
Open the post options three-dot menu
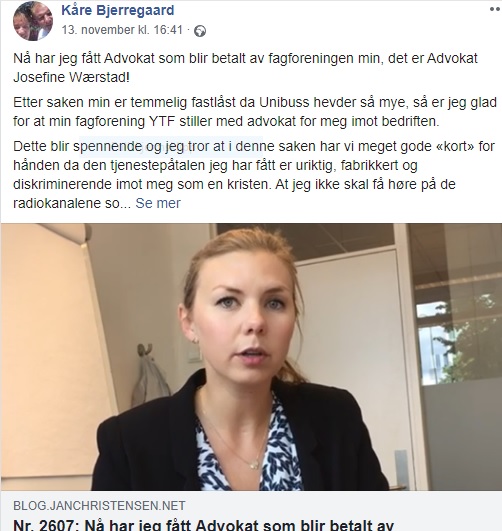pos(495,9)
